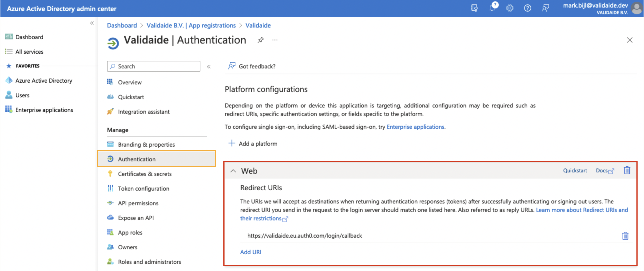Viewport: 644px width, 271px height.
Task: Collapse the Web platform section
Action: coord(233,171)
